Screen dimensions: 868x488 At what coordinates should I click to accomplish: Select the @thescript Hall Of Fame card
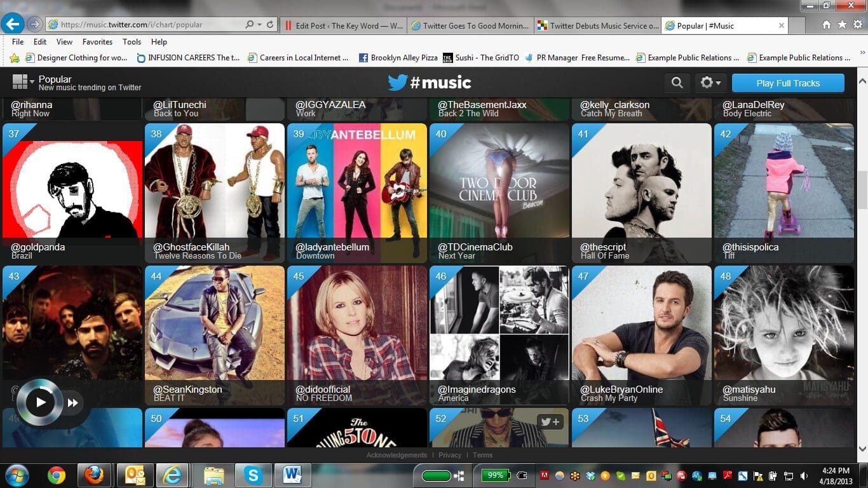point(642,193)
